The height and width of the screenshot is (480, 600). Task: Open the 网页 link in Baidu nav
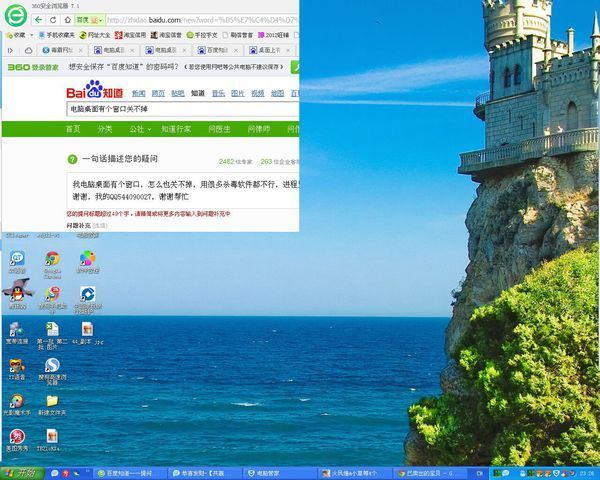pos(158,93)
